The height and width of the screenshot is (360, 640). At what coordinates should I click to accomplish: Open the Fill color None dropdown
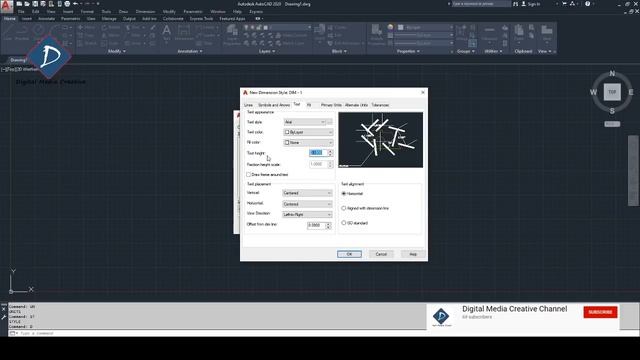click(x=308, y=142)
